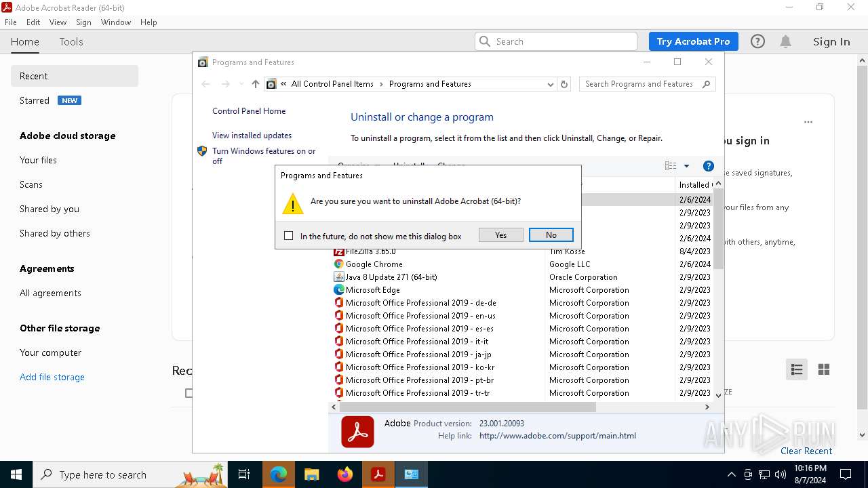This screenshot has height=488, width=868.
Task: Open All agreements in sidebar
Action: (x=50, y=293)
